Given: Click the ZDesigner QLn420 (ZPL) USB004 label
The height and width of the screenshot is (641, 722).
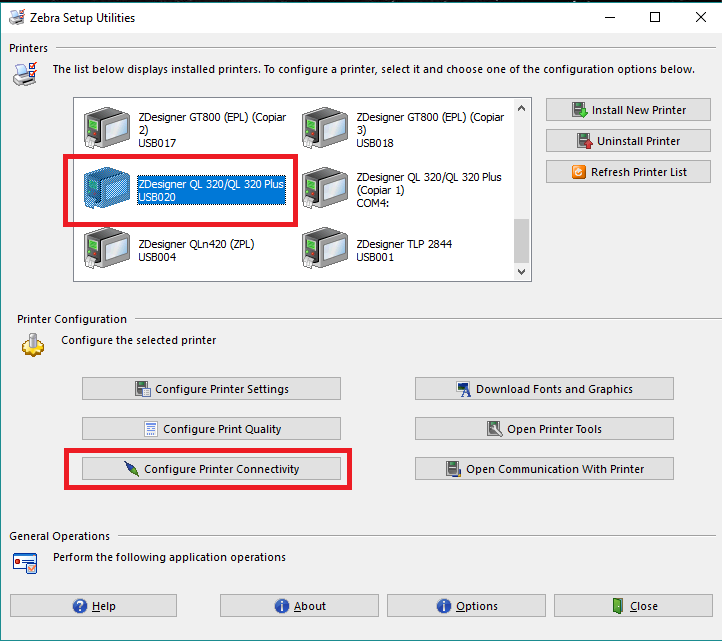Looking at the screenshot, I should [x=196, y=251].
